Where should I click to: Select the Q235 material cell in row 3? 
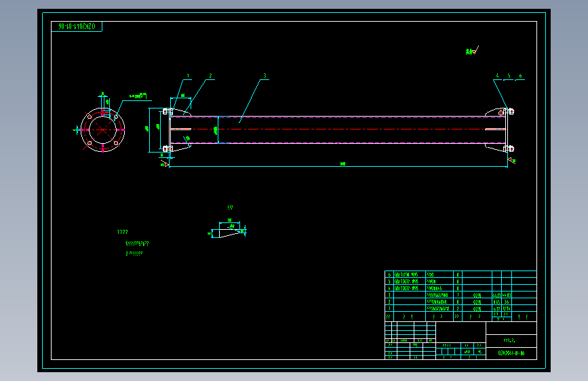pyautogui.click(x=477, y=296)
